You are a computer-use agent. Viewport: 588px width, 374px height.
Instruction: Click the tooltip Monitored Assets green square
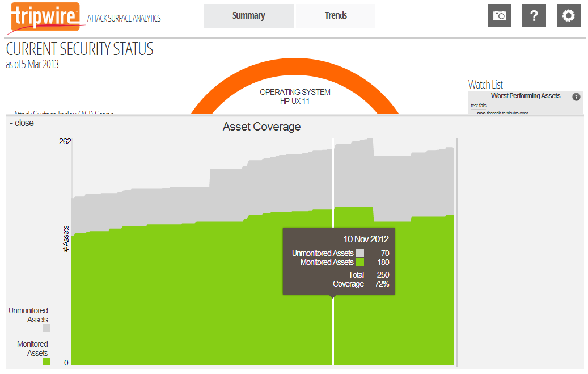360,262
